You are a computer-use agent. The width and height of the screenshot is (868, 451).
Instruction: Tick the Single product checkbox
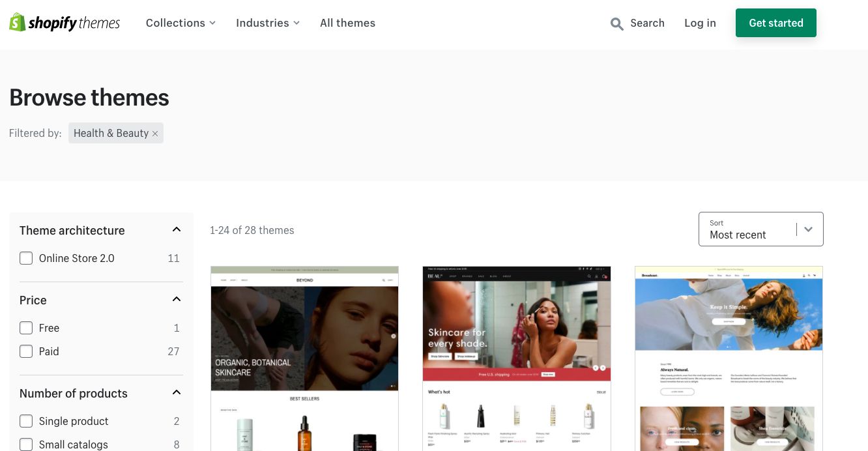coord(26,421)
